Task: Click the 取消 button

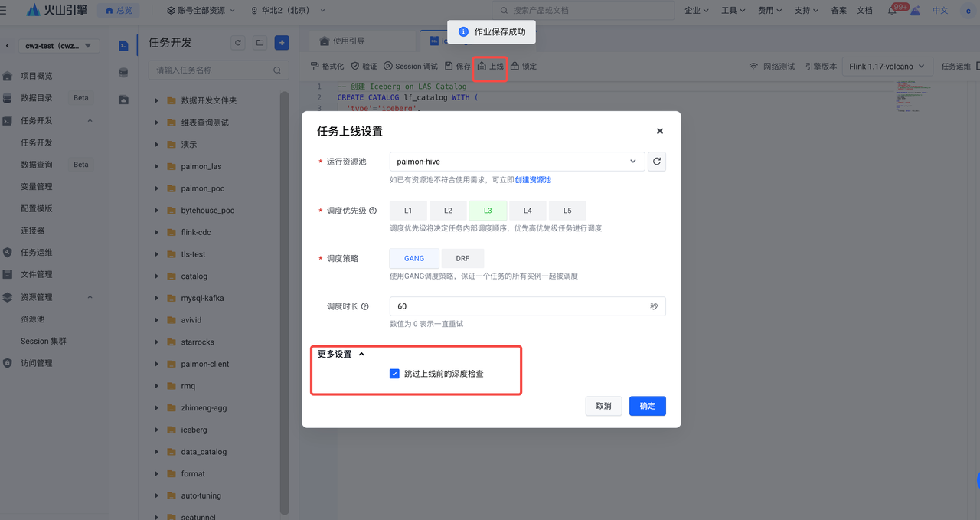Action: tap(603, 406)
